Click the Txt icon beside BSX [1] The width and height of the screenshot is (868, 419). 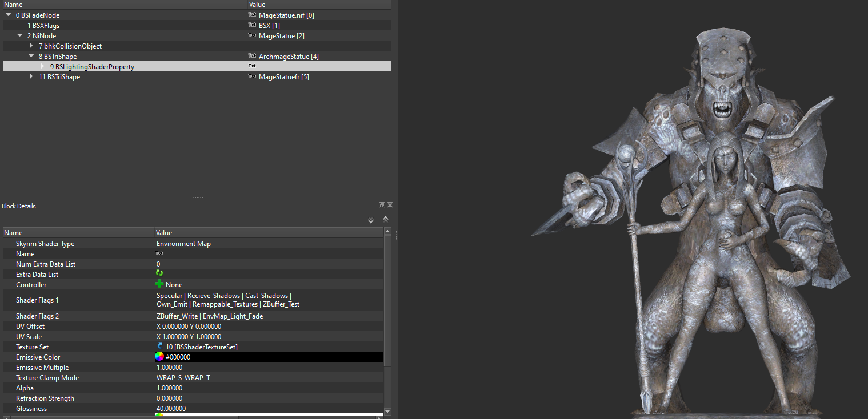pos(252,25)
